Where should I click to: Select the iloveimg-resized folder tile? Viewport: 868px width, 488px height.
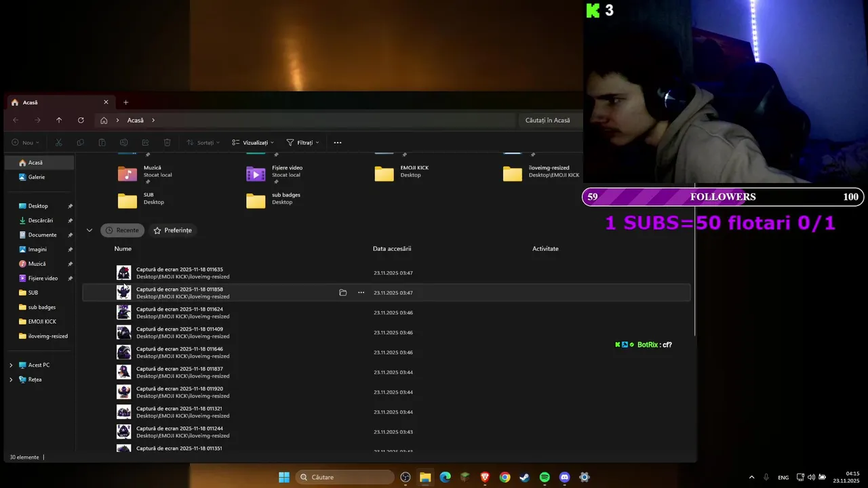[x=540, y=173]
